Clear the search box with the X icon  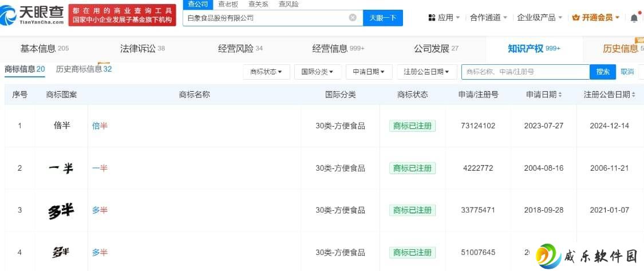[353, 17]
